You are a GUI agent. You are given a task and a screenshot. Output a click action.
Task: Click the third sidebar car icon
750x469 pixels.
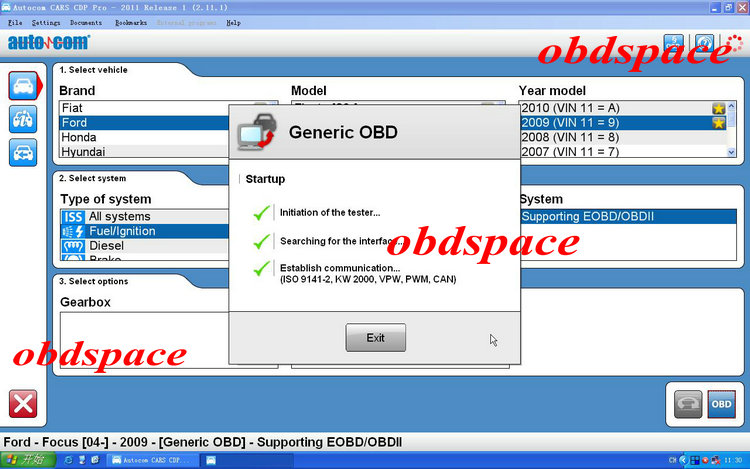point(23,153)
